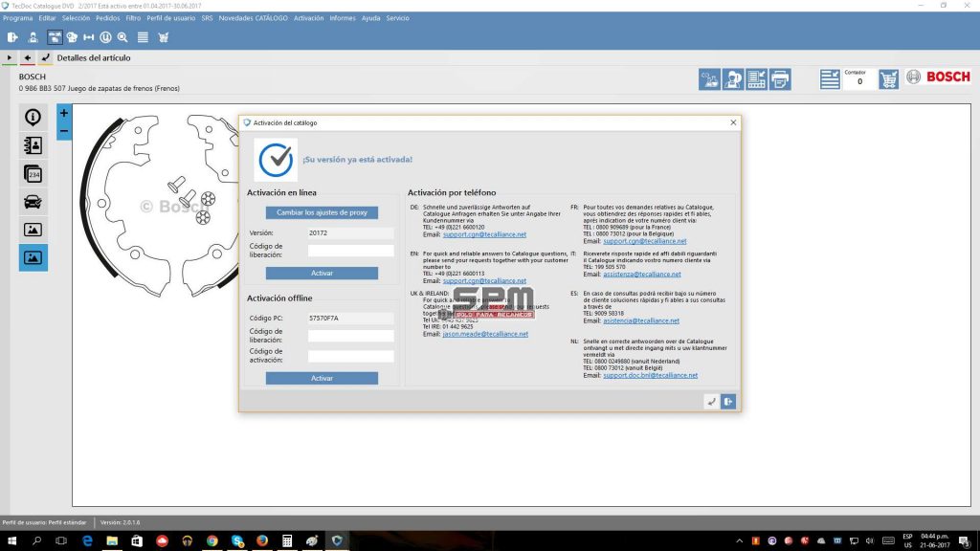
Task: Open the user profile icon in toolbar
Action: (33, 37)
